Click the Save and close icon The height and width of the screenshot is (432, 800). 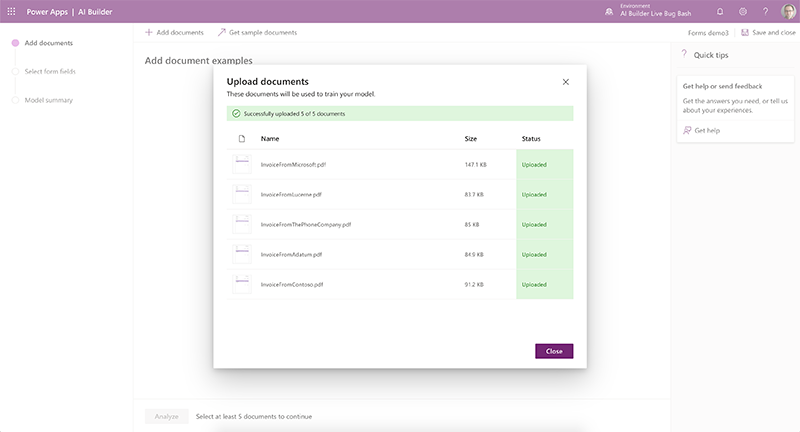[745, 32]
